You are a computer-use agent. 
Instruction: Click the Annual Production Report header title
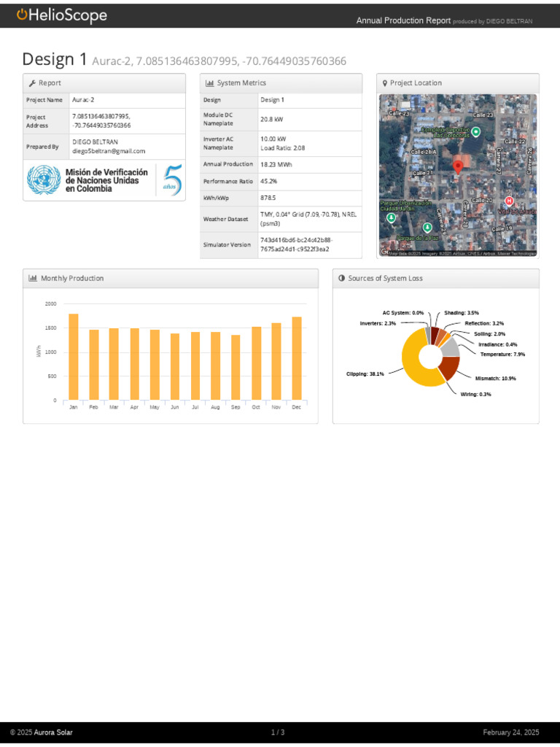pos(403,20)
